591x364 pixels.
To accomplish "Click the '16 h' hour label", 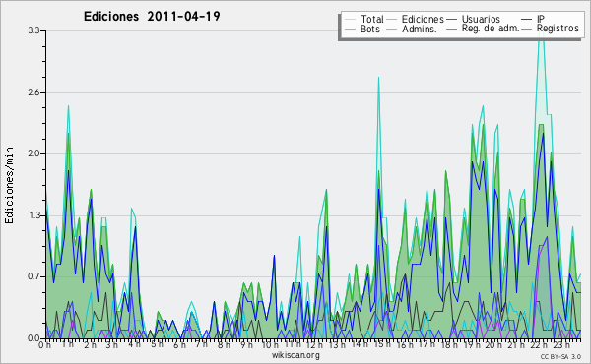I will tap(405, 345).
